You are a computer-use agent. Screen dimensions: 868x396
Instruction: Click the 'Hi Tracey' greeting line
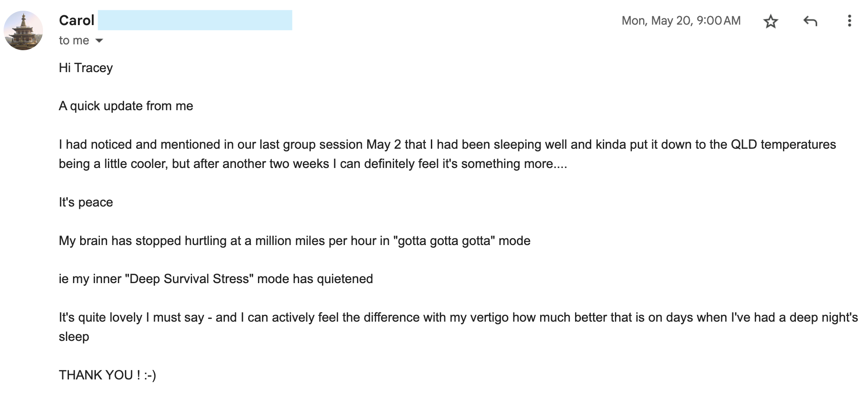point(86,68)
